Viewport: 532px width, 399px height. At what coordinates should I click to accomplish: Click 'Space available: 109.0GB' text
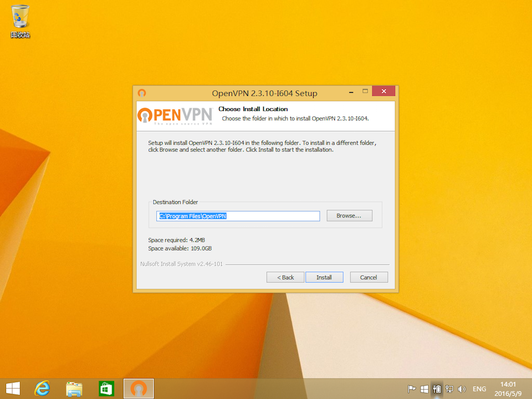coord(180,248)
